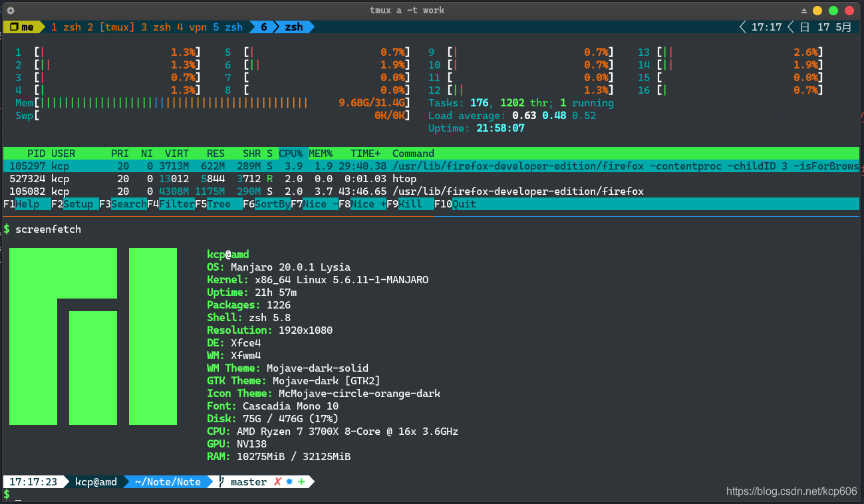Click htop F4 Filter
The width and height of the screenshot is (864, 504).
click(171, 204)
